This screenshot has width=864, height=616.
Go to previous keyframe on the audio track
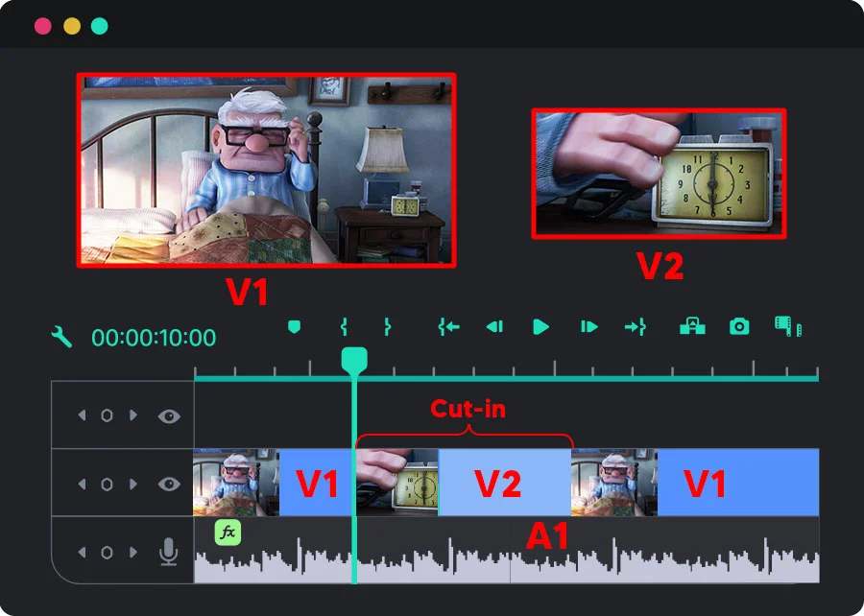(x=83, y=552)
